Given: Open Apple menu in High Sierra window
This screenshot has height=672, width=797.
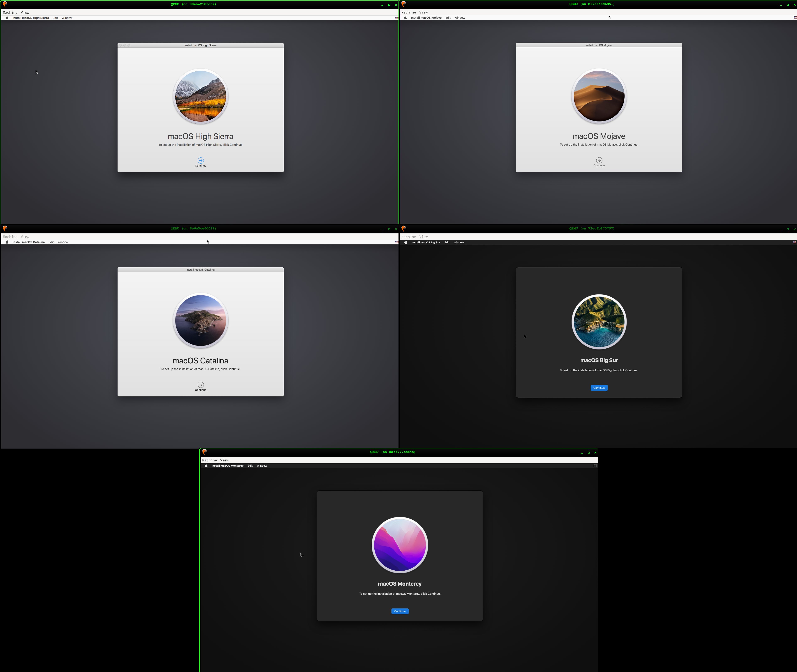Looking at the screenshot, I should [7, 18].
